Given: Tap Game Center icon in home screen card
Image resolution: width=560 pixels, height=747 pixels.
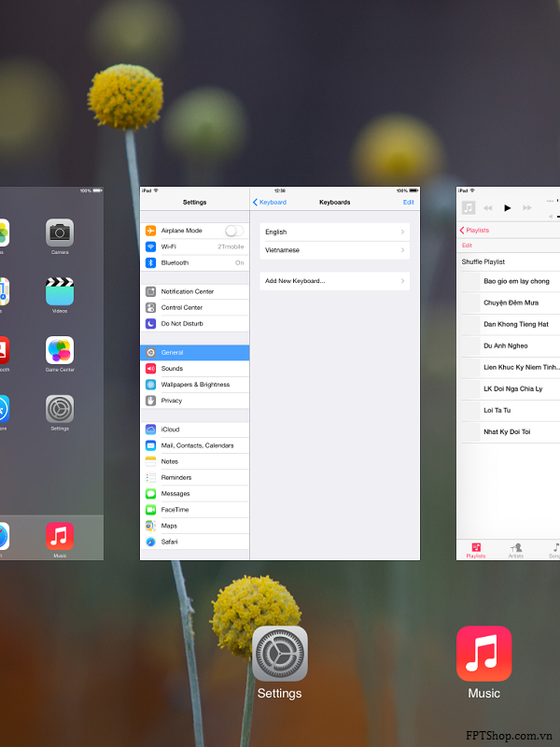Looking at the screenshot, I should tap(60, 350).
